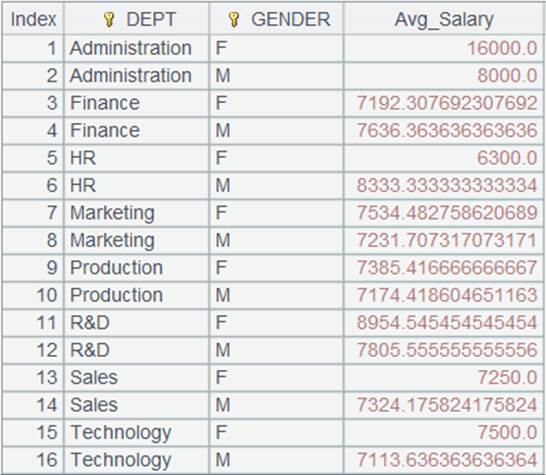Select the Avg_Salary column header

[x=444, y=19]
